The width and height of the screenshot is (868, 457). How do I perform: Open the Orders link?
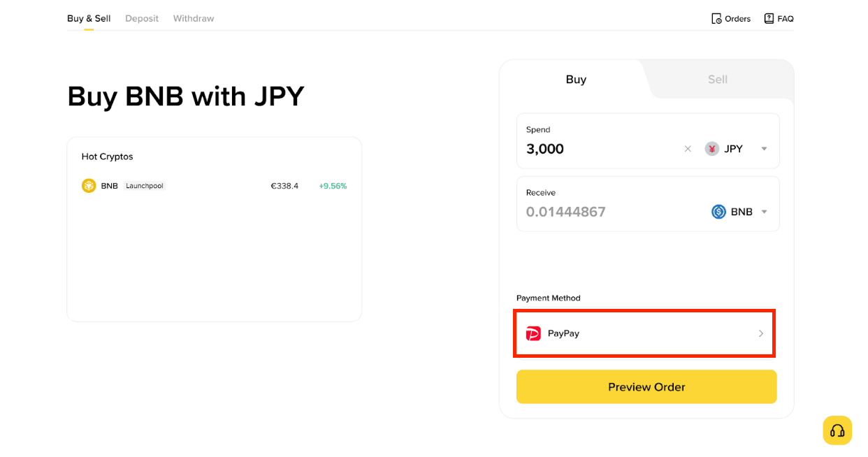[737, 19]
